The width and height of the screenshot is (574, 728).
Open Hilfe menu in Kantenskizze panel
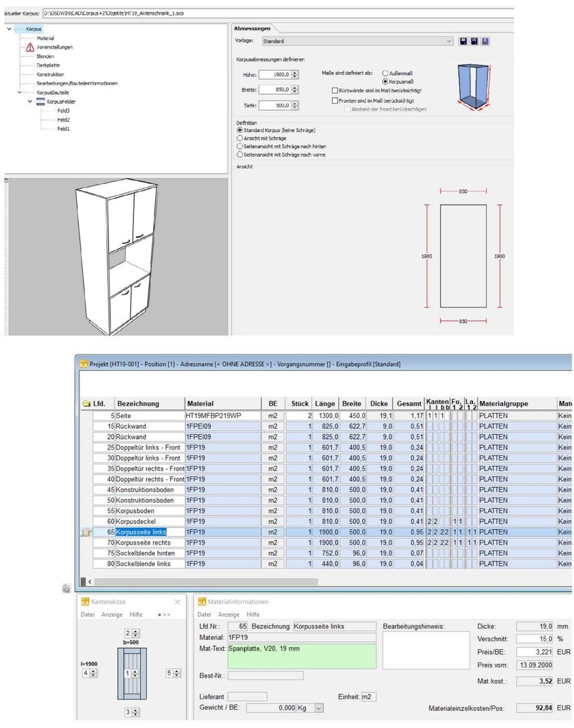tap(136, 615)
